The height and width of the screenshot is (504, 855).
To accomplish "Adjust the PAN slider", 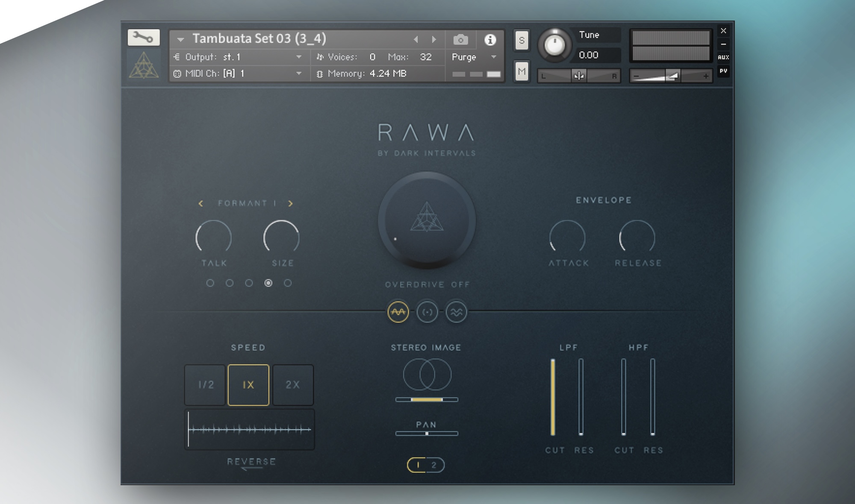I will point(427,434).
